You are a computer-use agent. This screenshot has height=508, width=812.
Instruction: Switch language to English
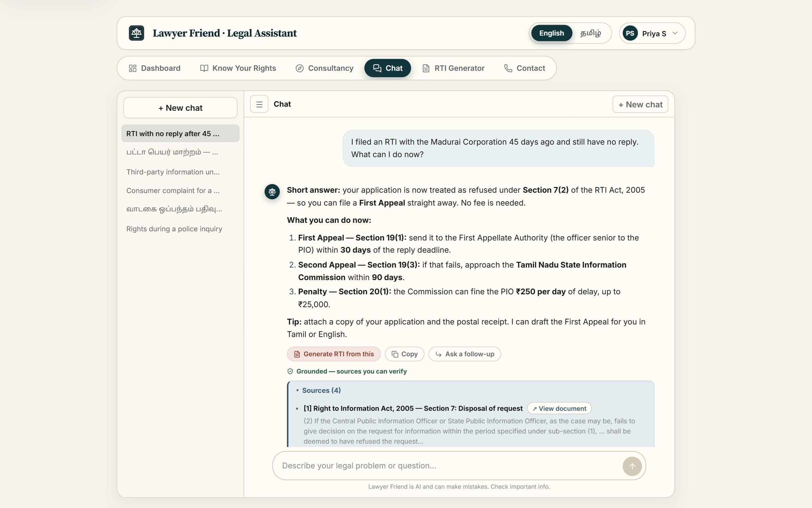pos(551,33)
